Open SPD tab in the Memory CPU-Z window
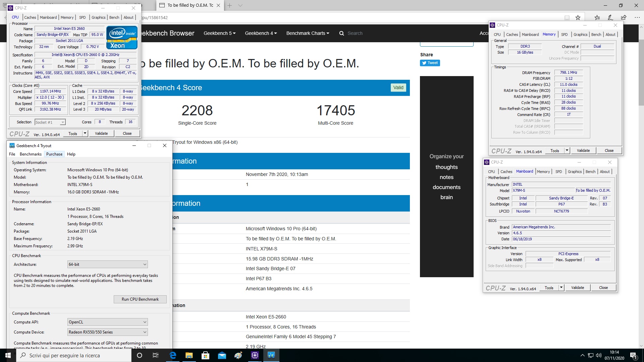 (x=565, y=35)
